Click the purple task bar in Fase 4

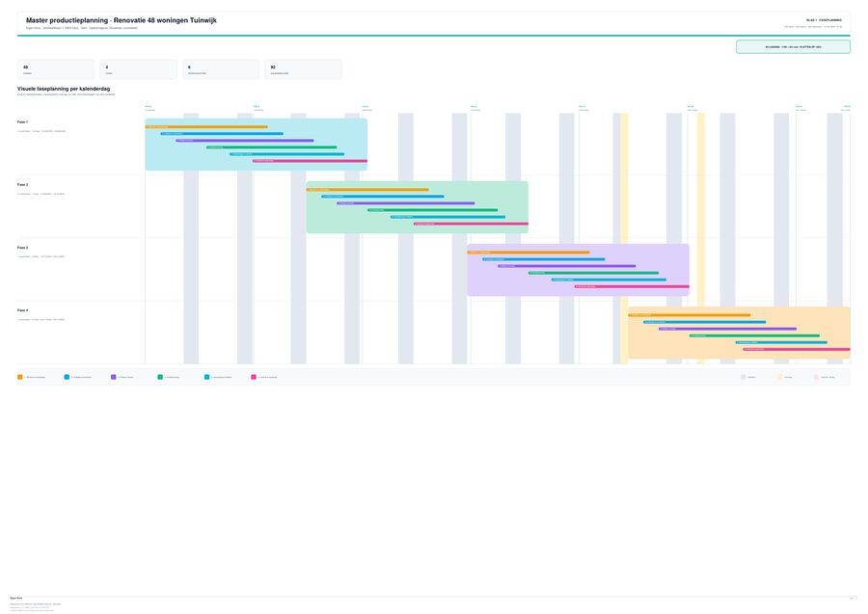pyautogui.click(x=728, y=329)
